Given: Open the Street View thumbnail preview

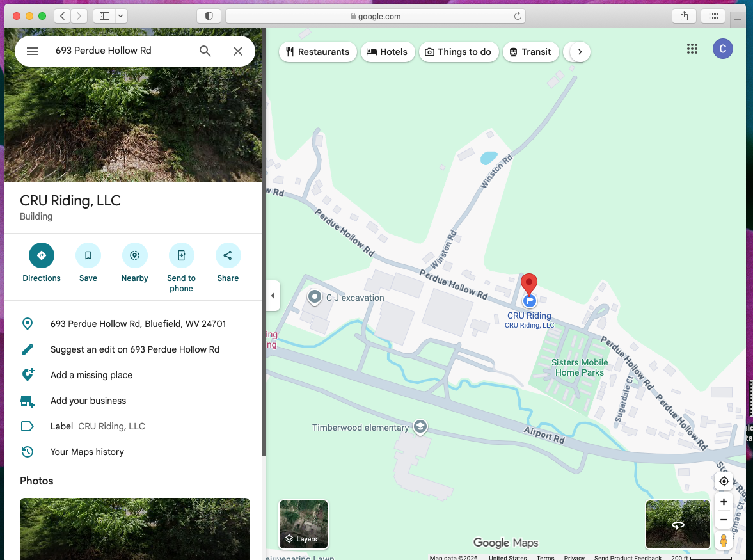Looking at the screenshot, I should (x=678, y=524).
